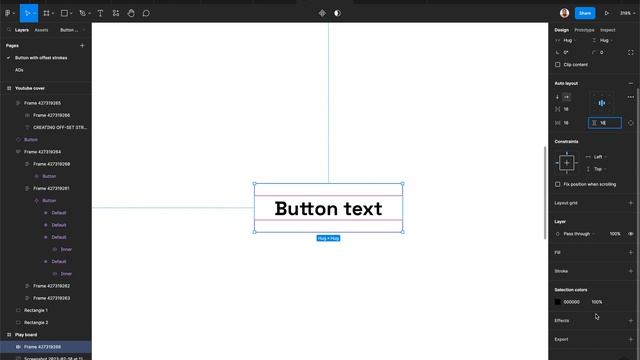Add an effect with plus icon
The image size is (640, 360).
tap(631, 320)
